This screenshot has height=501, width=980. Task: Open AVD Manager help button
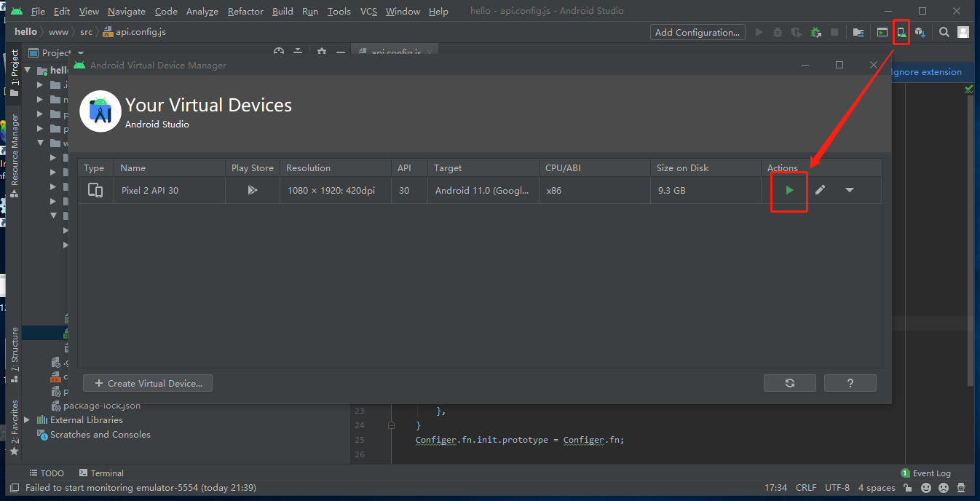(850, 383)
